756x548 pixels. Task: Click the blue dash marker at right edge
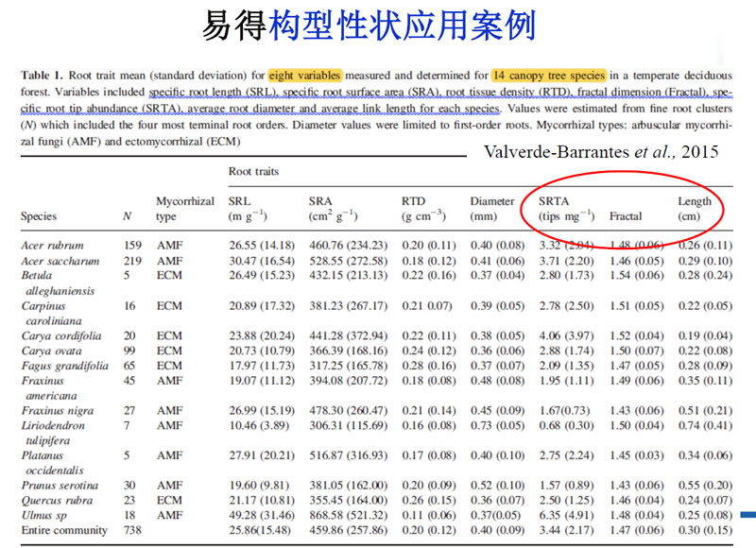(x=747, y=514)
